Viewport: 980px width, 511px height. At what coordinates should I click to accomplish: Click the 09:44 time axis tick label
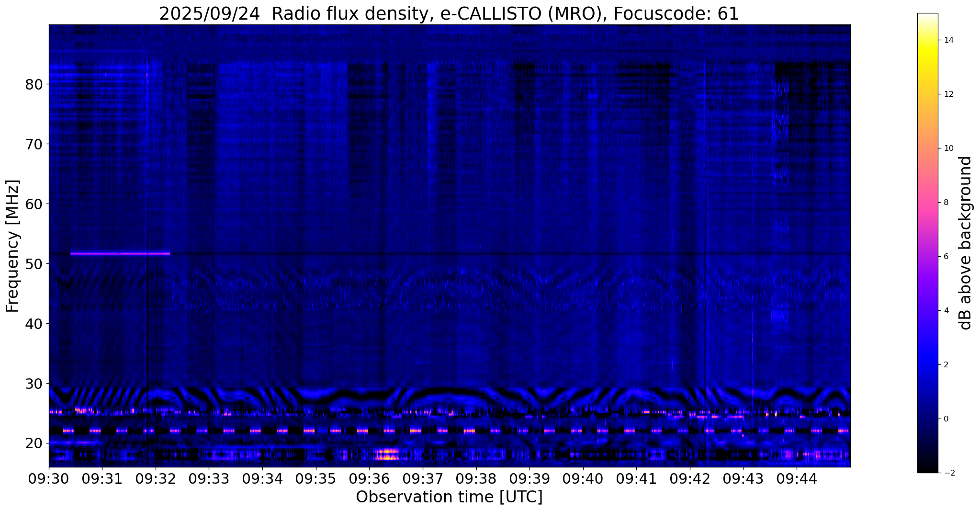(797, 478)
